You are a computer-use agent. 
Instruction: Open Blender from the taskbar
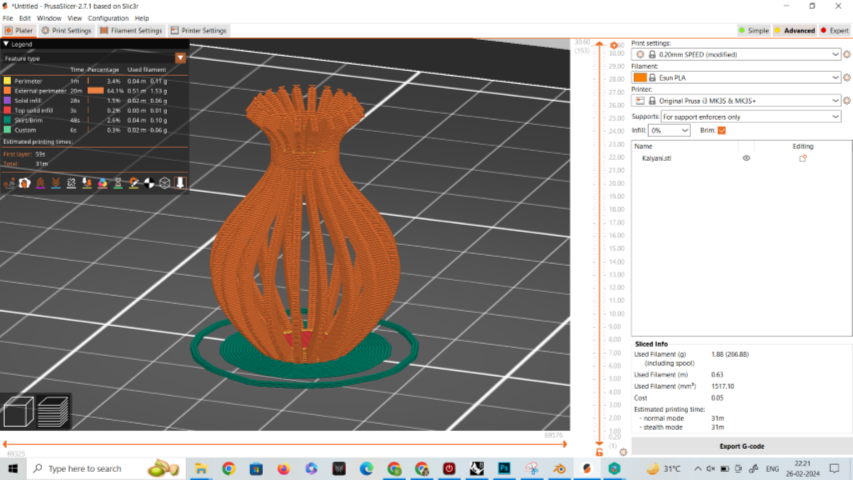tap(559, 469)
